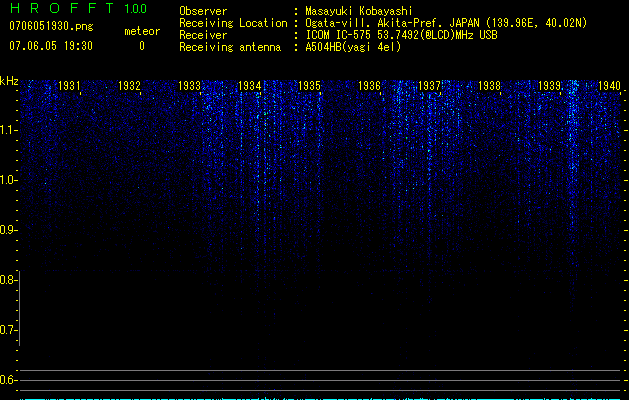Click the 0.7 kHz axis label
This screenshot has height=400, width=629.
pyautogui.click(x=7, y=330)
